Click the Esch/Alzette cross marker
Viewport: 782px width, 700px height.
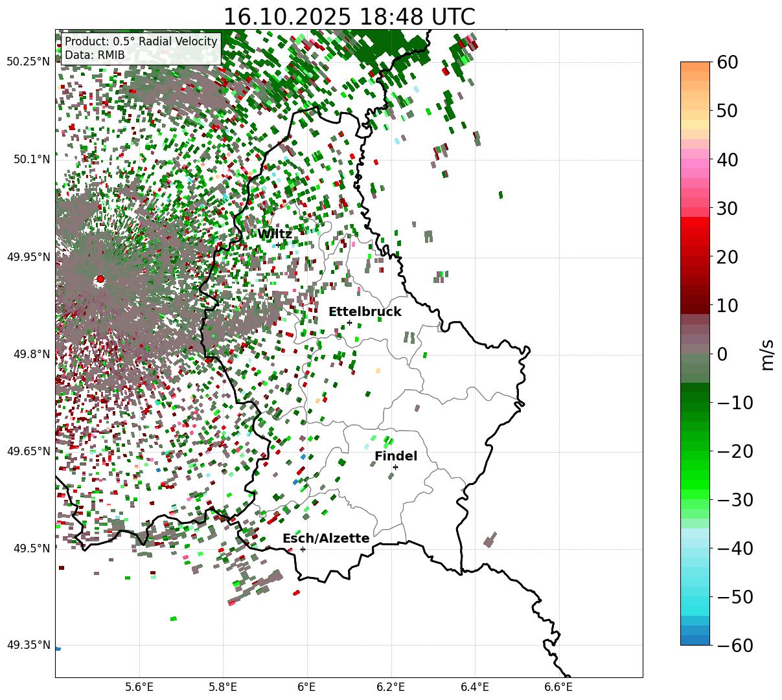click(303, 549)
